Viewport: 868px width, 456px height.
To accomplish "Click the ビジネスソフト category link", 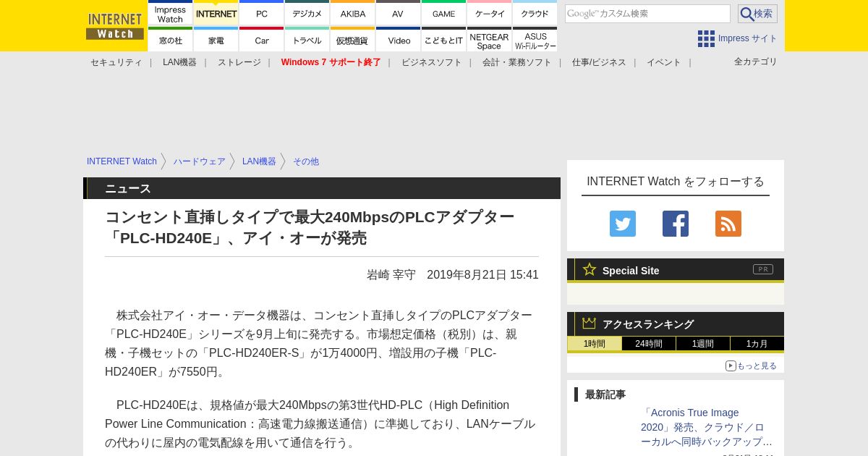I will [432, 62].
